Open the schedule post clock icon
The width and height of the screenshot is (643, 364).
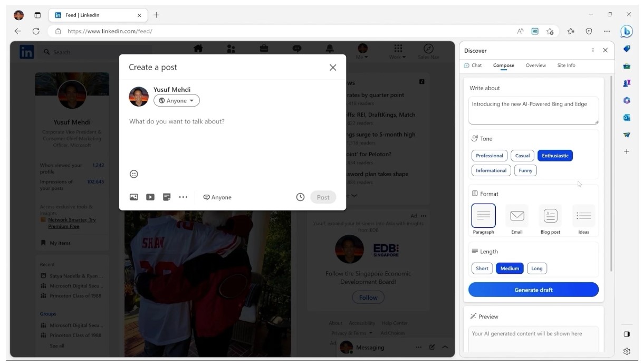click(x=300, y=197)
